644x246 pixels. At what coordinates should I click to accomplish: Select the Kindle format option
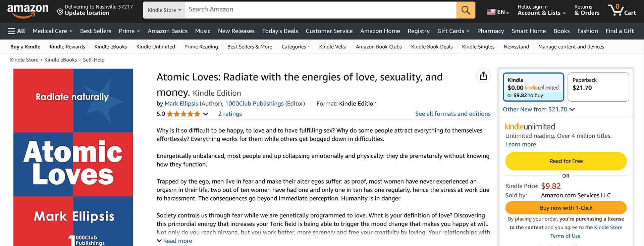533,87
